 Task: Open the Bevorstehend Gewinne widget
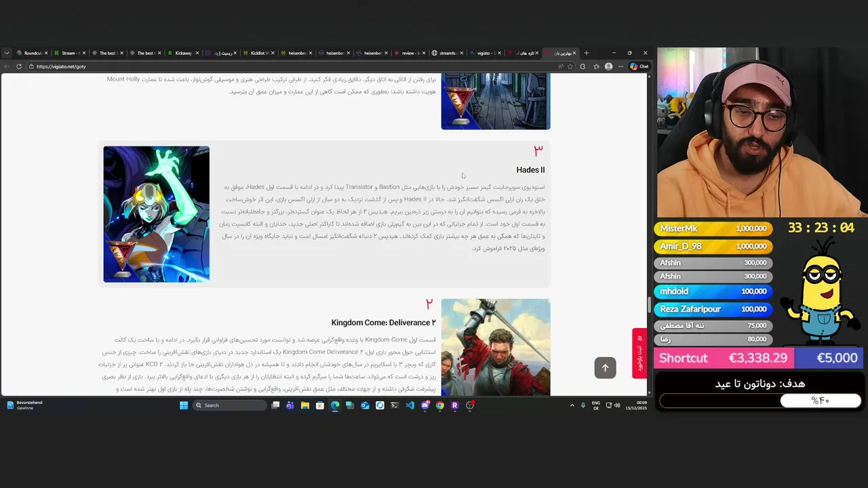[24, 405]
